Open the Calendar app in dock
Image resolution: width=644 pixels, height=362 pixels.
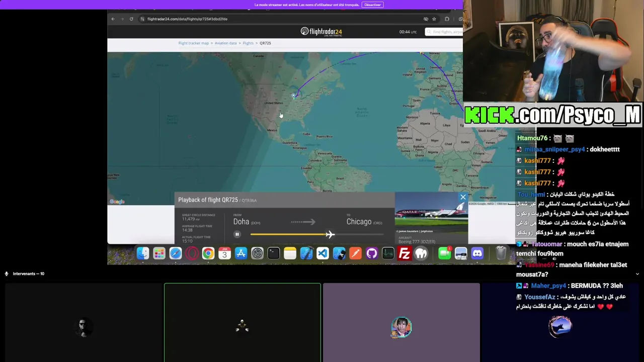pos(224,253)
